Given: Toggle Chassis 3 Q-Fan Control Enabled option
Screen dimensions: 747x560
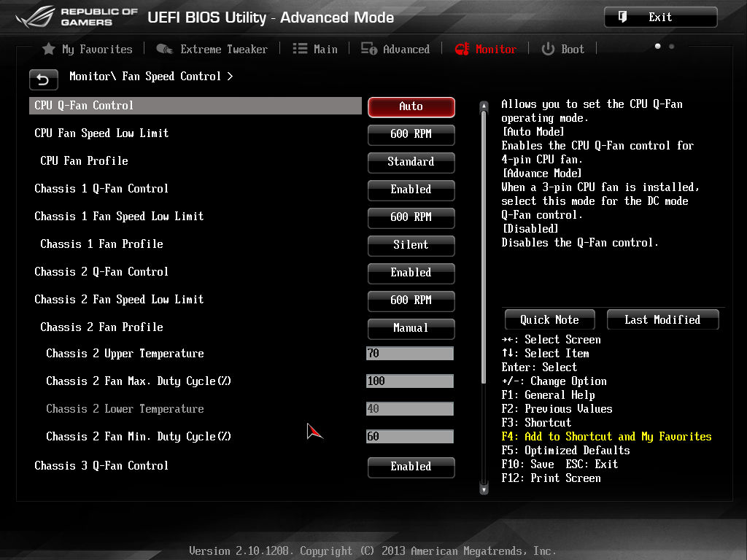Looking at the screenshot, I should click(x=411, y=467).
